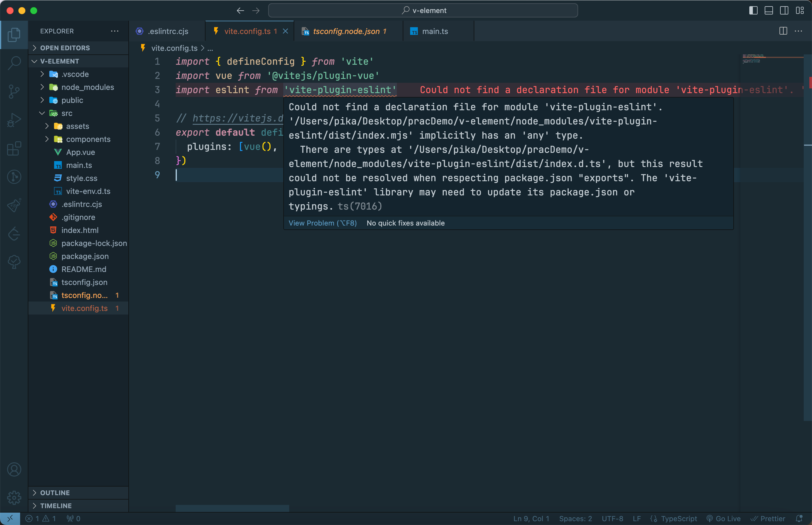Open notifications bell in status bar
Viewport: 812px width, 525px height.
coord(799,518)
